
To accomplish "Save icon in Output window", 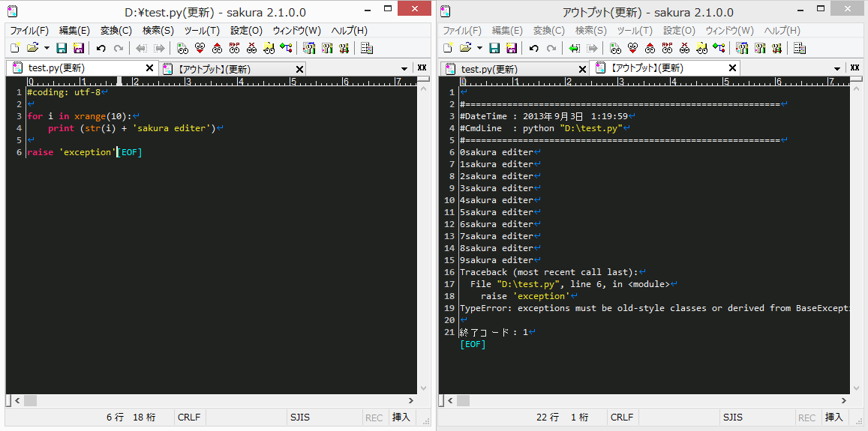I will point(494,48).
